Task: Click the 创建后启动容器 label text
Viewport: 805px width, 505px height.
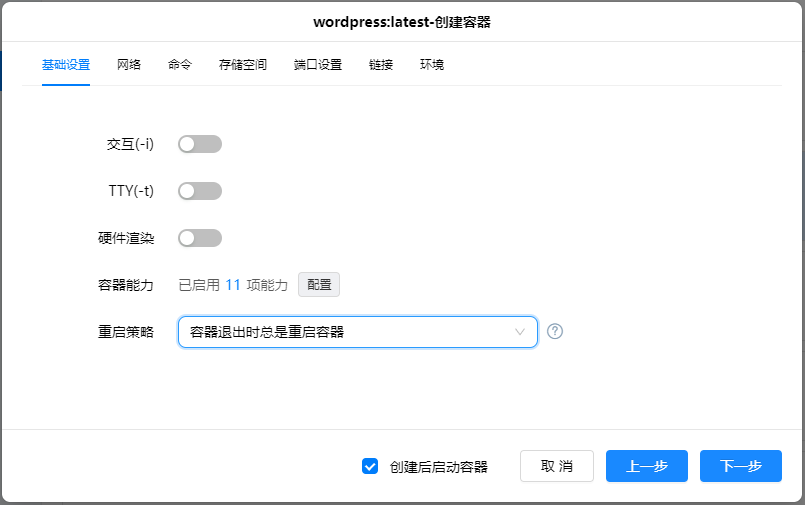Action: click(439, 467)
